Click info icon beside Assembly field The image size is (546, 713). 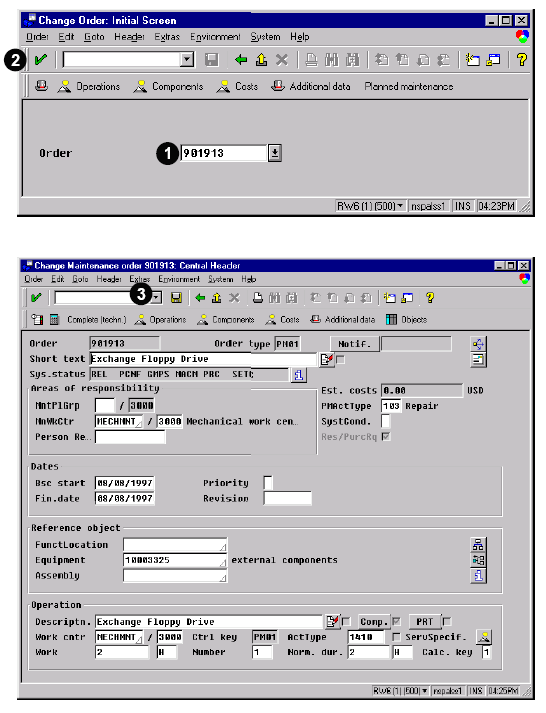pos(478,576)
